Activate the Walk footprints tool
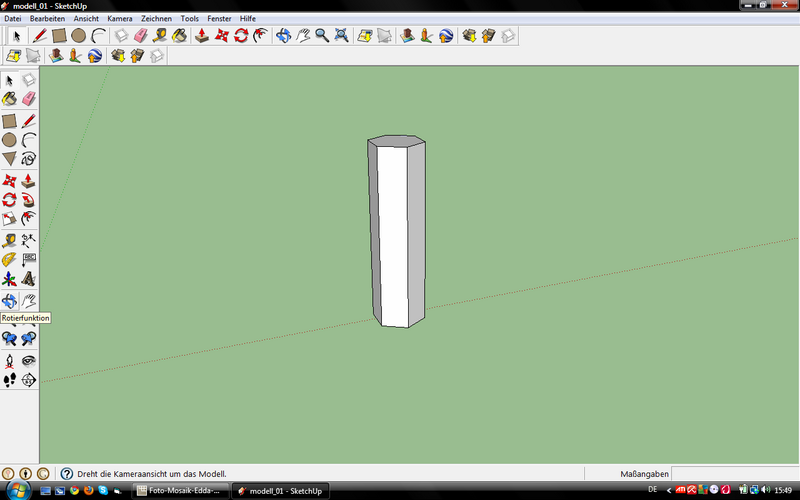This screenshot has height=500, width=800. click(10, 379)
